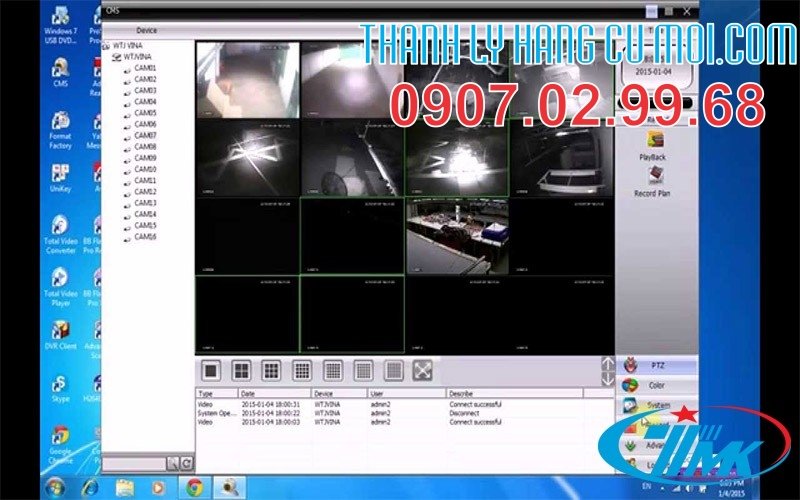Click the magnifier search icon below device tree
Viewport: 800px width, 500px height.
click(173, 463)
